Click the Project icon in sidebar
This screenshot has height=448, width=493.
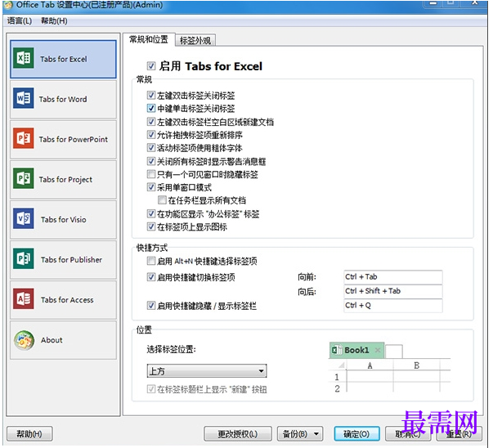click(x=23, y=178)
